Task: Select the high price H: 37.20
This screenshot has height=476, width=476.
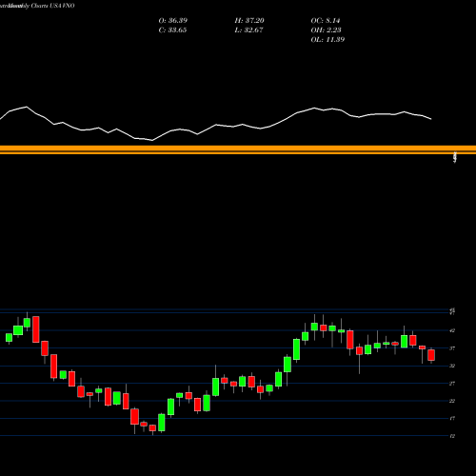Action: coord(249,21)
